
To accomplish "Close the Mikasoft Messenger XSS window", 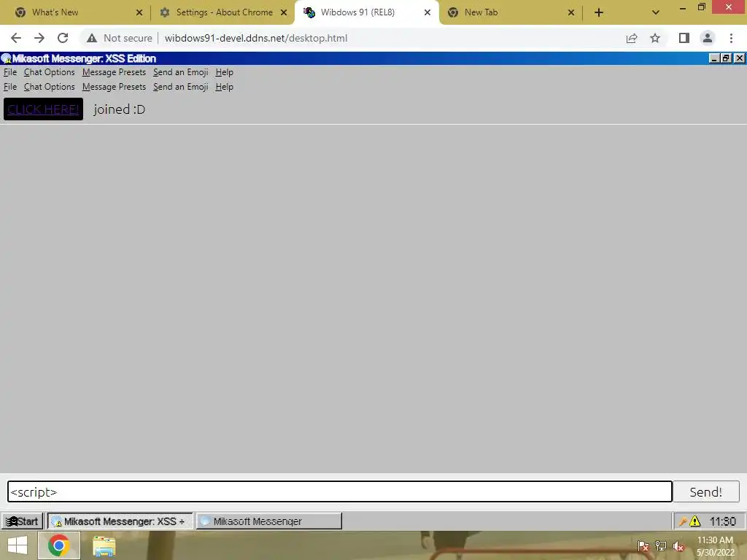I will click(739, 58).
